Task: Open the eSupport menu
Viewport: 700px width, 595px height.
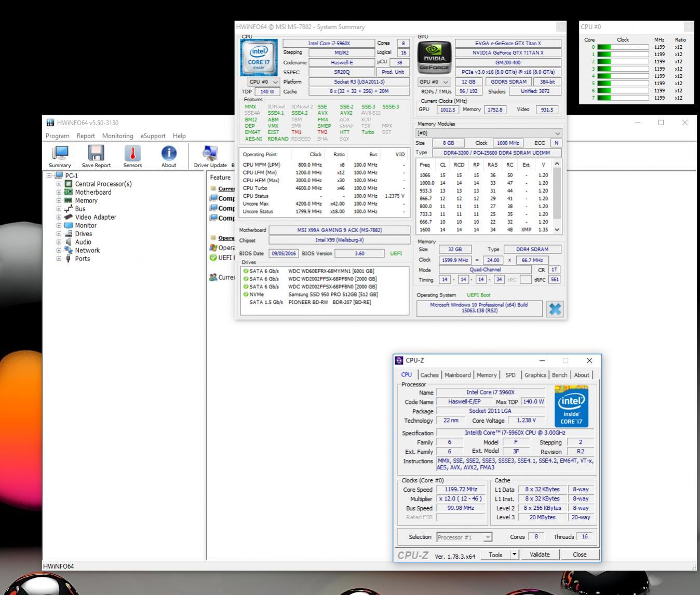Action: pyautogui.click(x=153, y=136)
